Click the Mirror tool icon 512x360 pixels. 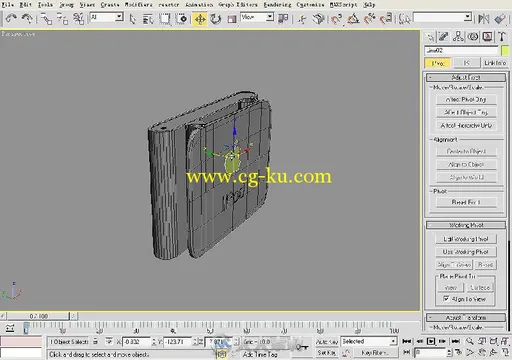(x=483, y=19)
